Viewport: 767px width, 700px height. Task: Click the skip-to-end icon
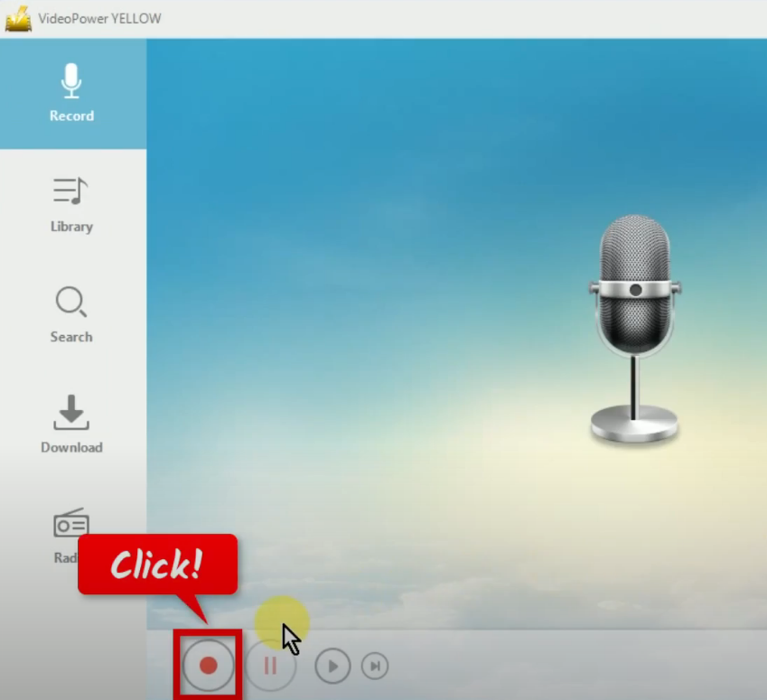[x=375, y=665]
